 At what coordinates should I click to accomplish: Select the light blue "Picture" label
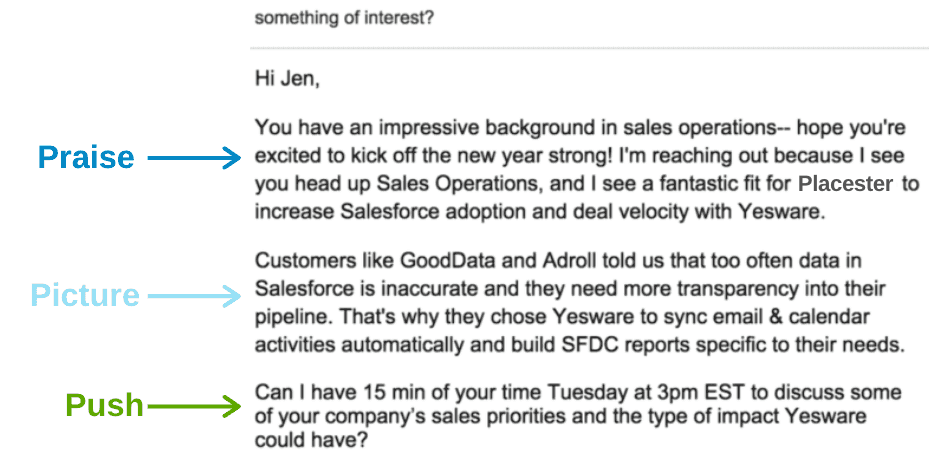[x=85, y=295]
